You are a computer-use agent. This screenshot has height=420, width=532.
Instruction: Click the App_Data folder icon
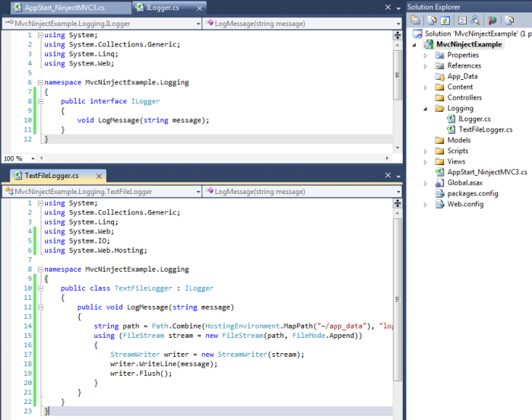pyautogui.click(x=440, y=76)
